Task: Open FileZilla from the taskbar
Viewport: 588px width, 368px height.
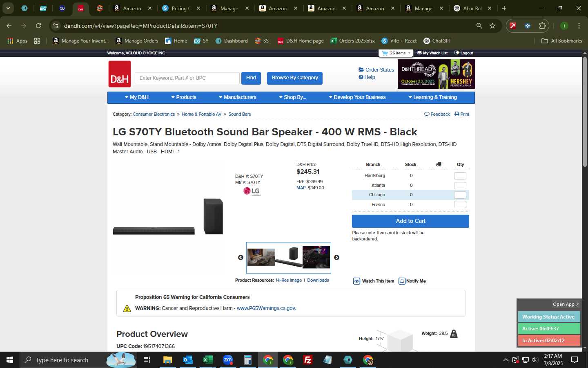Action: coord(308,360)
